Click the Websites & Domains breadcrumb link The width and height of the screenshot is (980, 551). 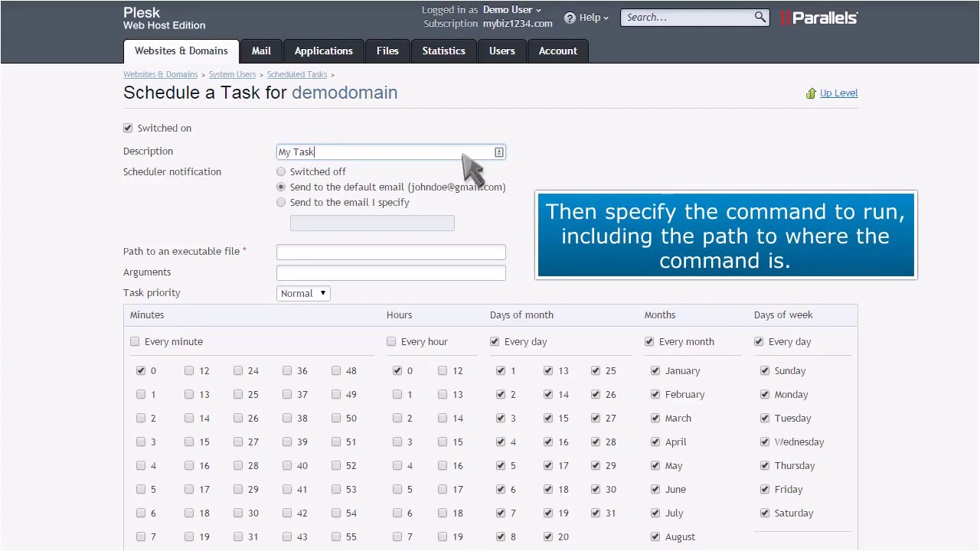pos(160,74)
